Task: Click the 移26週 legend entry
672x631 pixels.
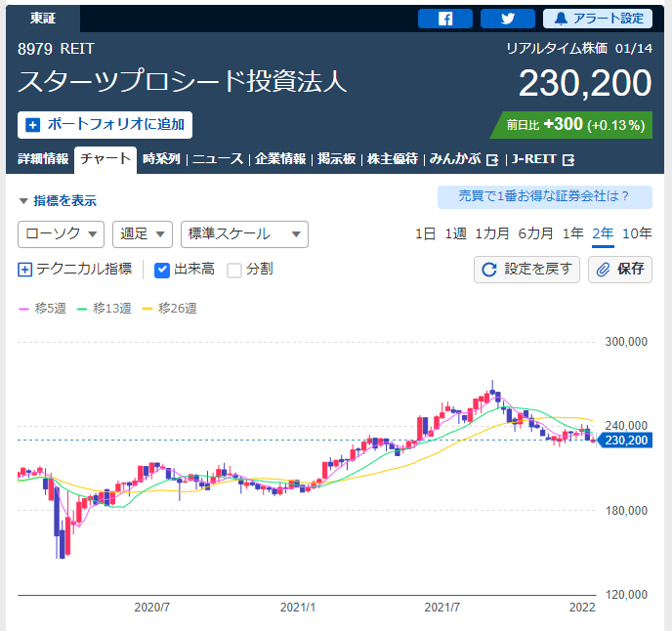Action: pos(169,309)
